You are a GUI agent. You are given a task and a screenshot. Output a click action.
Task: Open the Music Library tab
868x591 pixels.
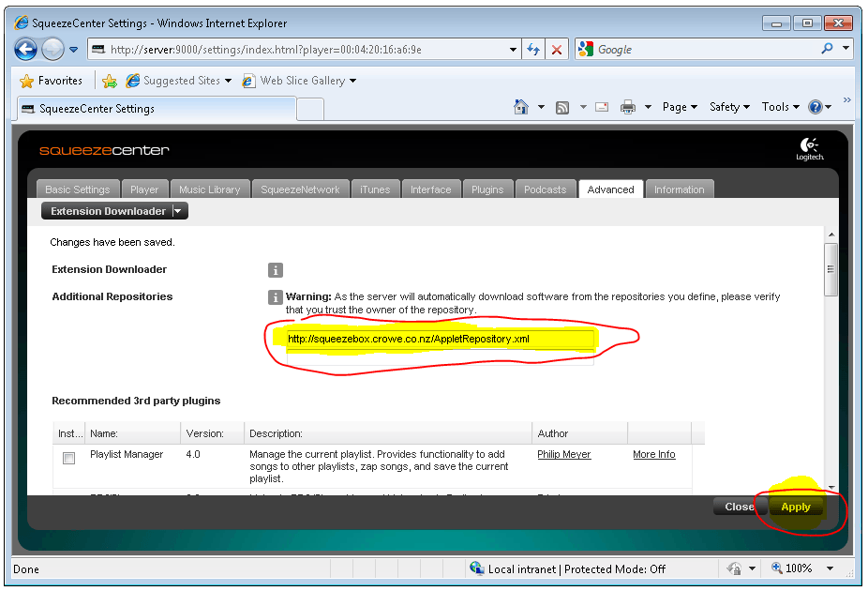tap(210, 189)
